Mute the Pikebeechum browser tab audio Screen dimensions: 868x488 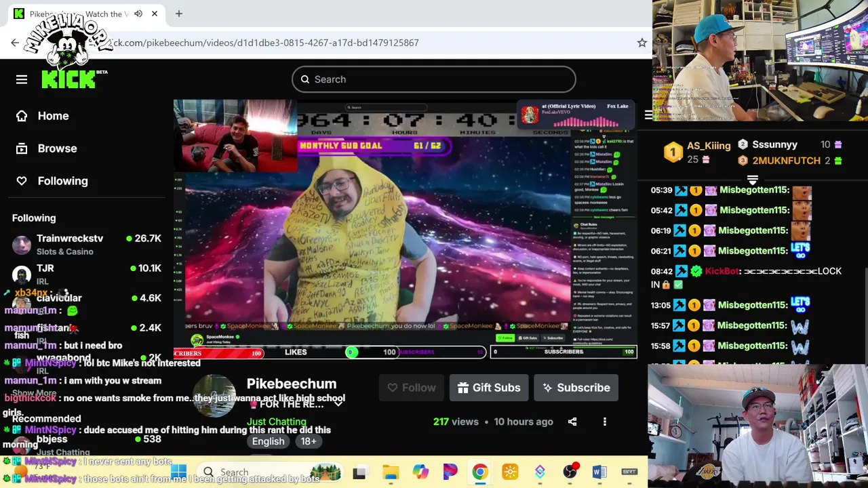(x=138, y=14)
